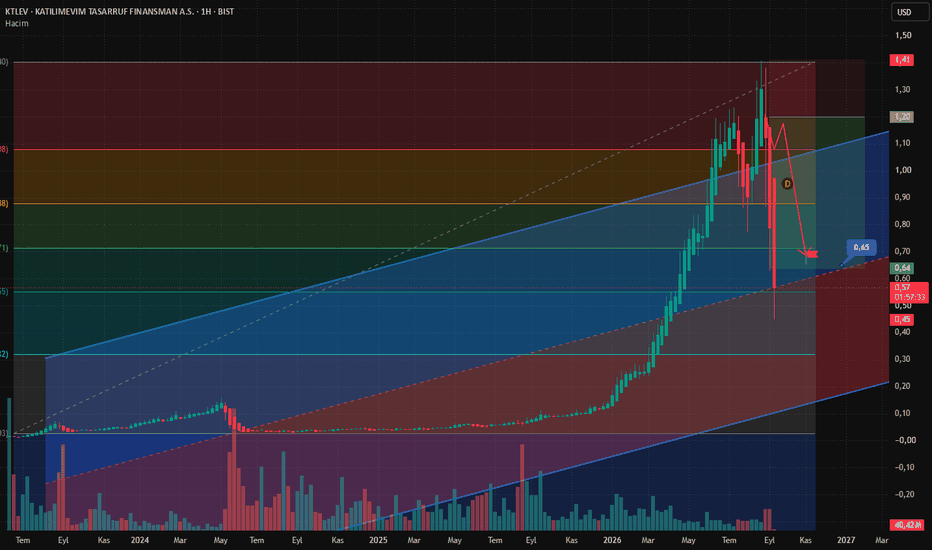Screen dimensions: 932x550
Task: Click the red 1,41 price axis label
Action: 902,60
